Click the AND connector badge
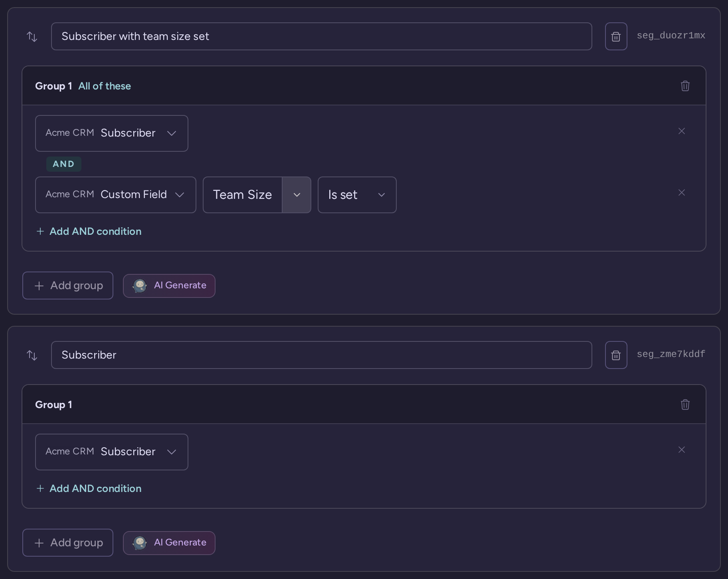Screen dimensions: 728x579 pos(63,164)
